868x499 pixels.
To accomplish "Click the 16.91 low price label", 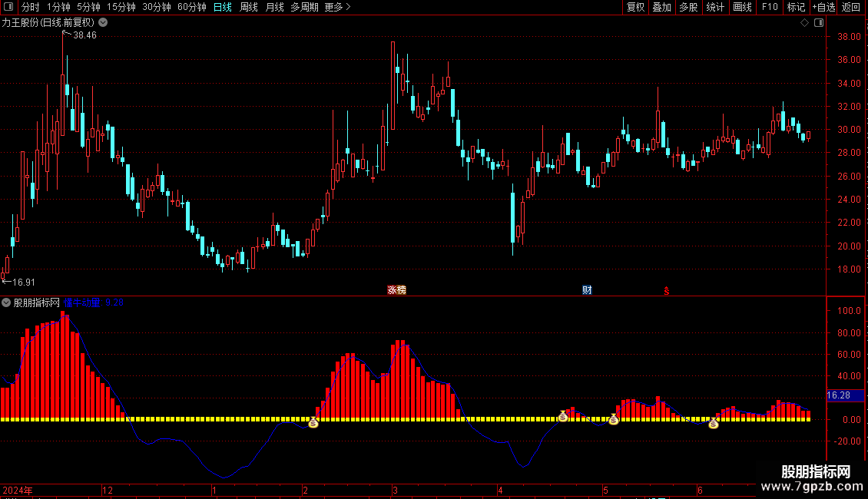I will coord(23,283).
